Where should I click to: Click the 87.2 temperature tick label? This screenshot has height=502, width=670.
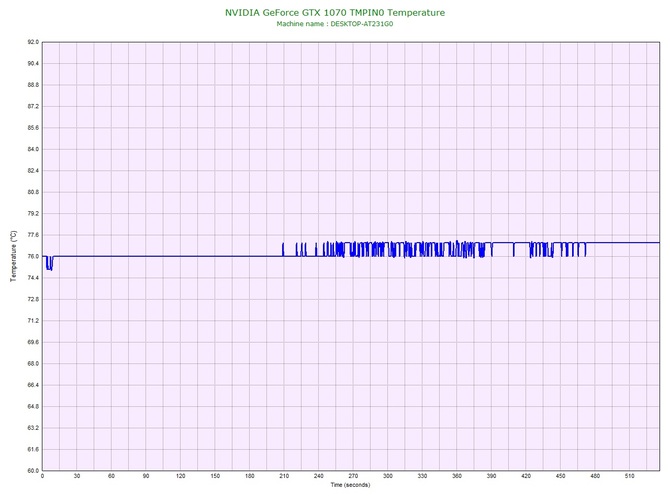[33, 106]
